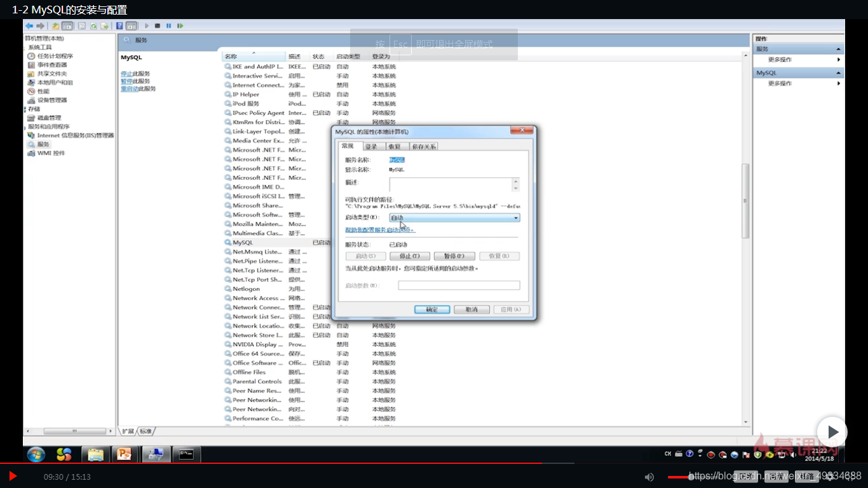Open 磁盘管理 in the tree
Image resolution: width=868 pixels, height=488 pixels.
point(44,118)
